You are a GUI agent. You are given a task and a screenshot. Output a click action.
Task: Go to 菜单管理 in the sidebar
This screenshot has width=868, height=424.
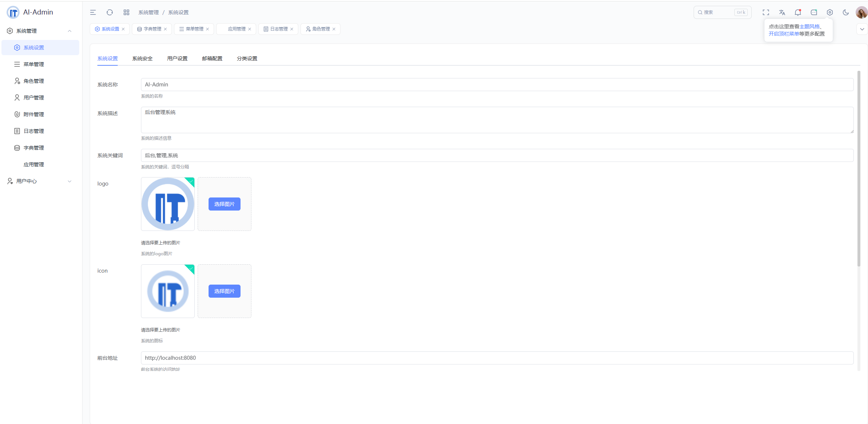point(40,64)
